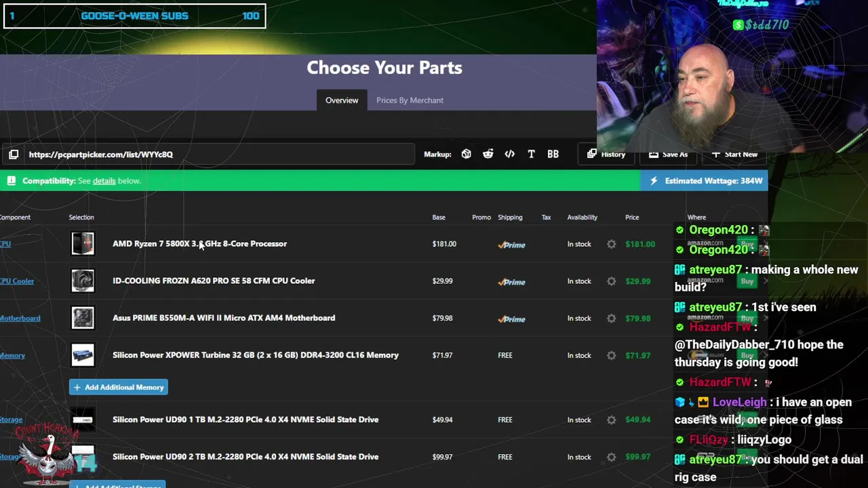Click the Buy button in the CPU Cooler row
The width and height of the screenshot is (868, 488).
747,281
